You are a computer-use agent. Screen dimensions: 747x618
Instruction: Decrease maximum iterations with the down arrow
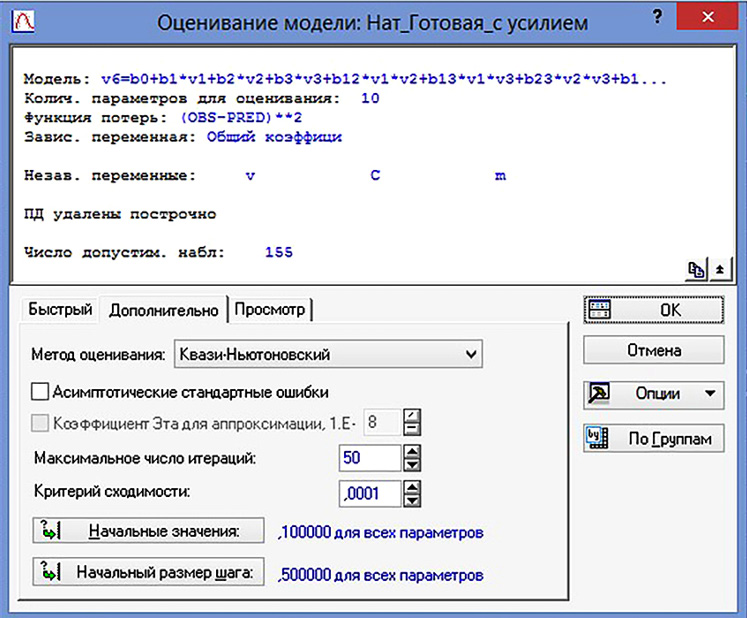coord(411,465)
